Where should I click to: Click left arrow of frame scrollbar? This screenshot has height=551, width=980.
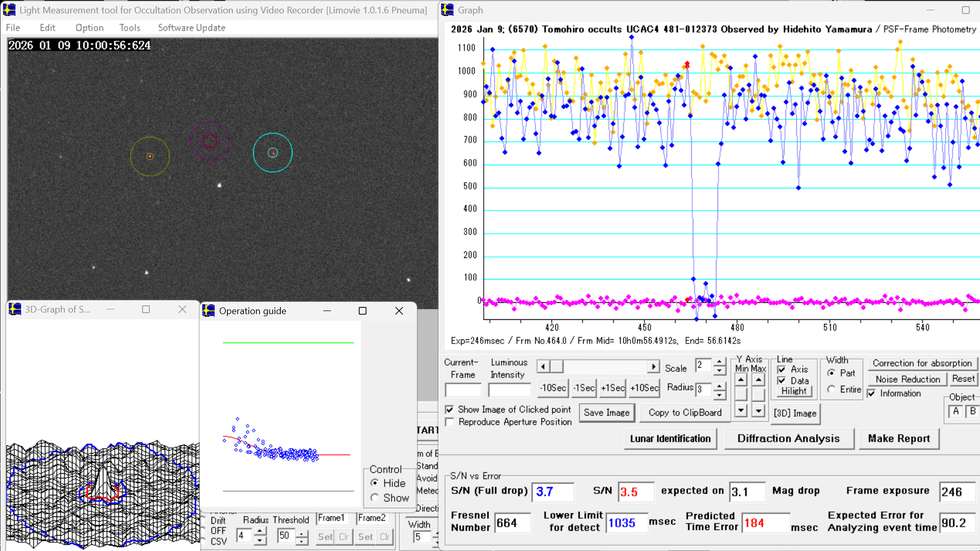[x=542, y=367]
